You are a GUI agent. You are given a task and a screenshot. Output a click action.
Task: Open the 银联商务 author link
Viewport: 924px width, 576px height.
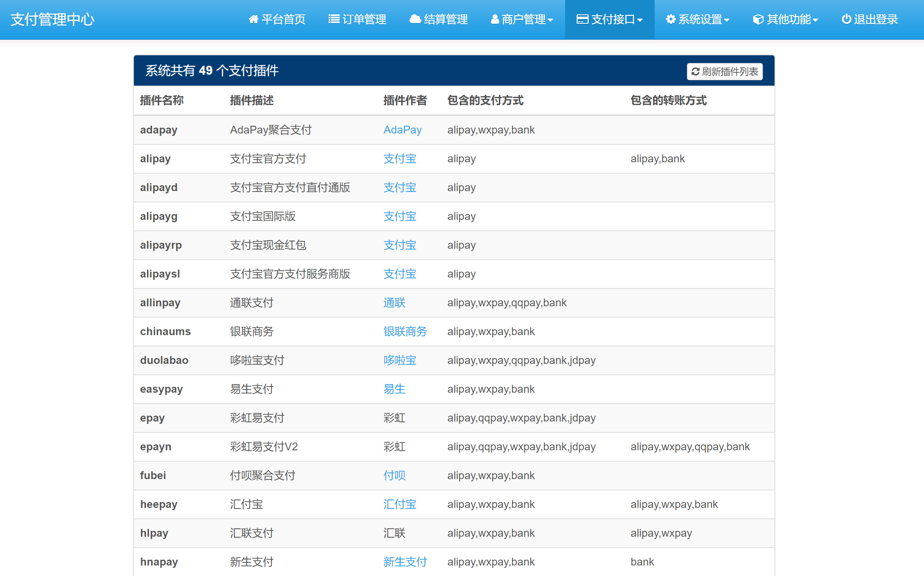click(x=405, y=331)
